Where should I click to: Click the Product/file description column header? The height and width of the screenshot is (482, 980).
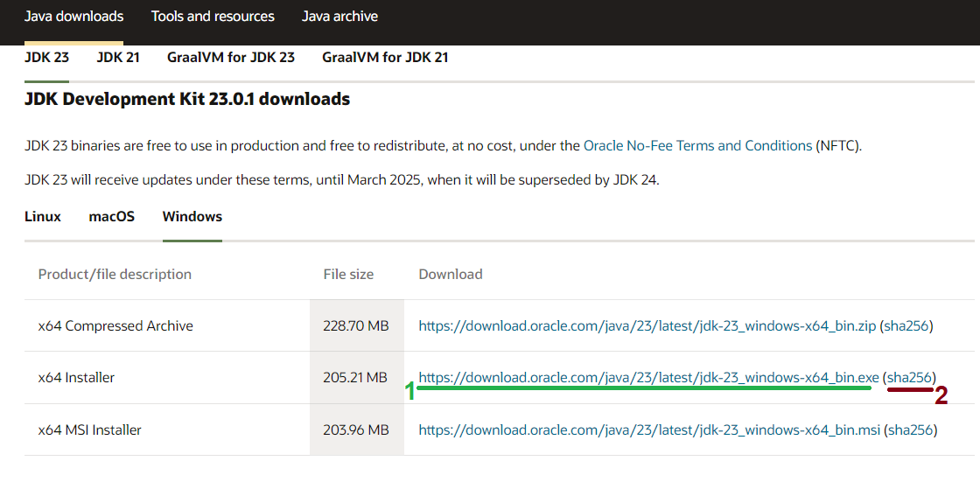(x=115, y=275)
